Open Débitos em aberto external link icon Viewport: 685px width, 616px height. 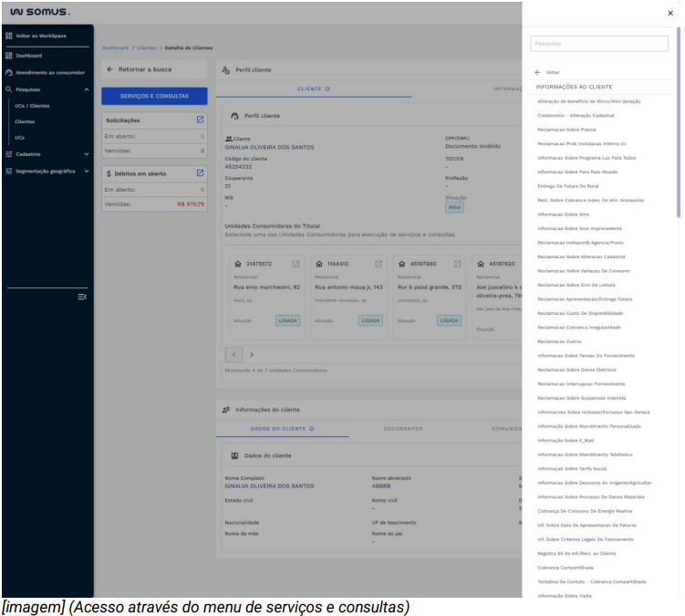tap(201, 172)
